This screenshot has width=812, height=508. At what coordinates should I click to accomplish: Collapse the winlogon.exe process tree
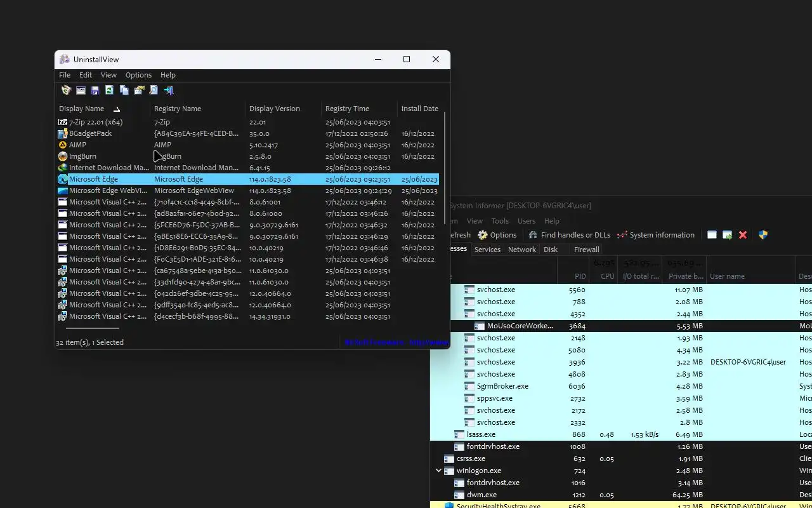pyautogui.click(x=438, y=471)
